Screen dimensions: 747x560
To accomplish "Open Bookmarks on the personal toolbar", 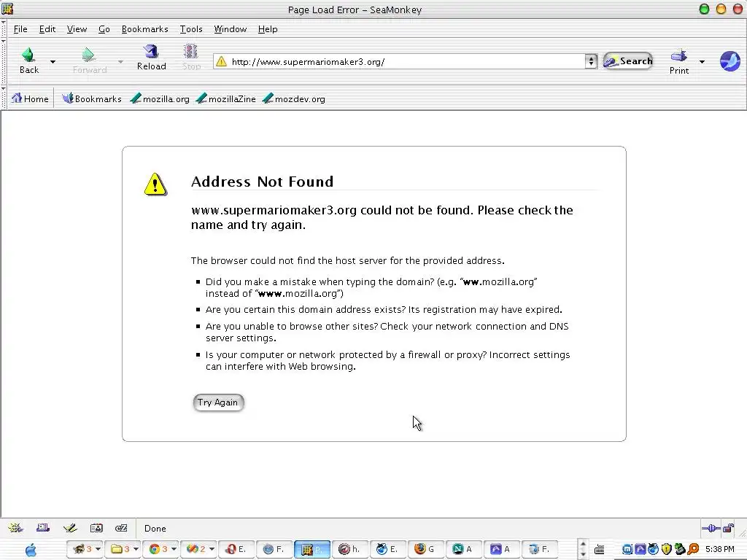I will (91, 98).
